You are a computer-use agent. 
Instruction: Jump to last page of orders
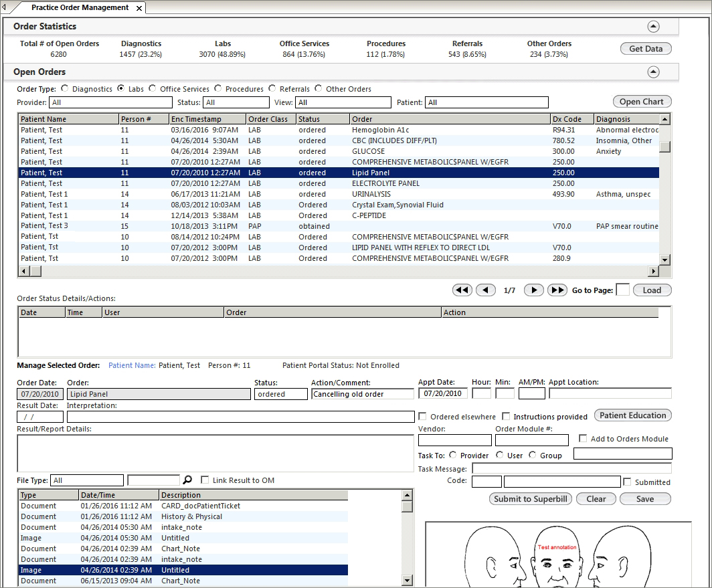coord(557,290)
